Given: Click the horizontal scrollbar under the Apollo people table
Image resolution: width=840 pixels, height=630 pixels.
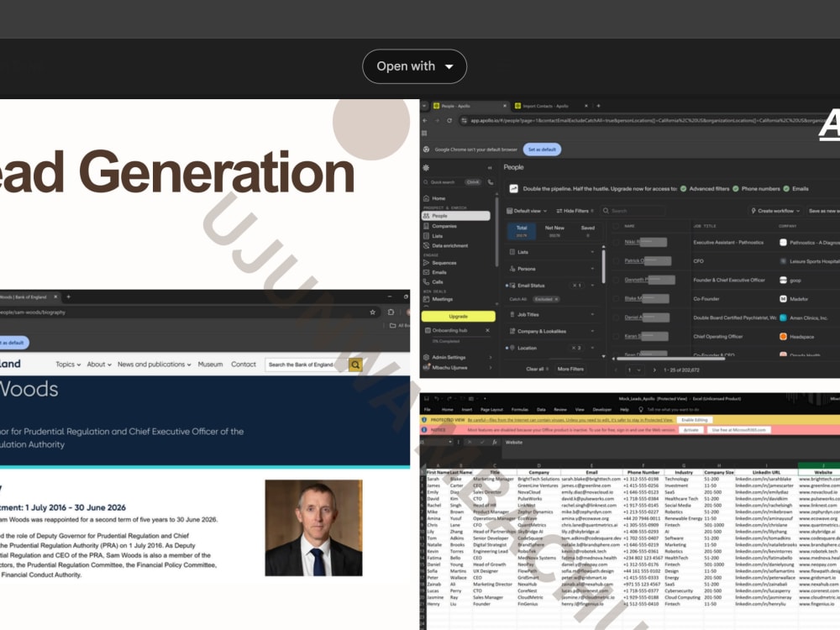Looking at the screenshot, I should pyautogui.click(x=670, y=359).
